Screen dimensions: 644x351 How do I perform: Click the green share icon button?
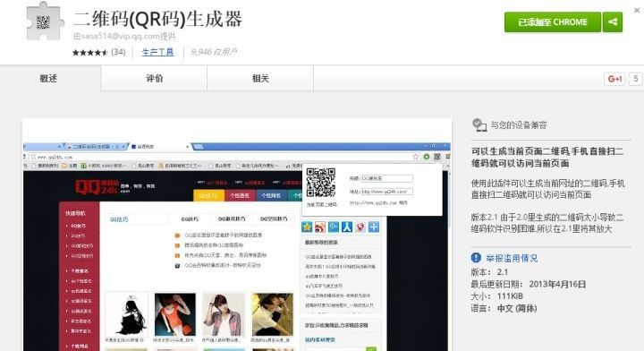click(x=613, y=22)
